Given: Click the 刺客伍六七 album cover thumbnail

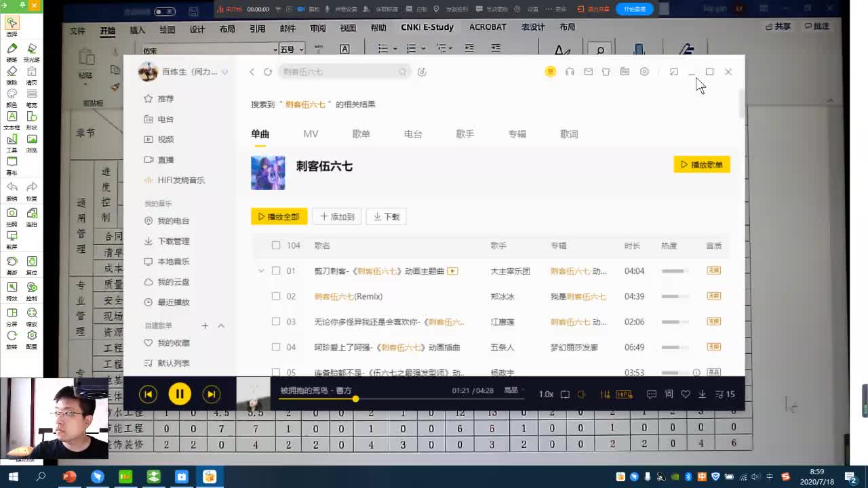Looking at the screenshot, I should [268, 173].
